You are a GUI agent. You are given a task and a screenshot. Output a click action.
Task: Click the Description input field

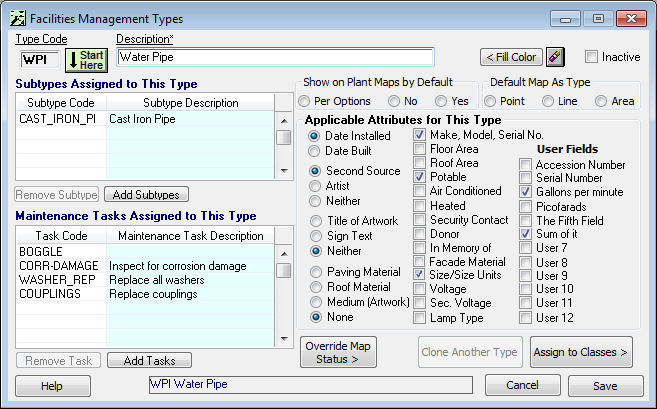(276, 57)
